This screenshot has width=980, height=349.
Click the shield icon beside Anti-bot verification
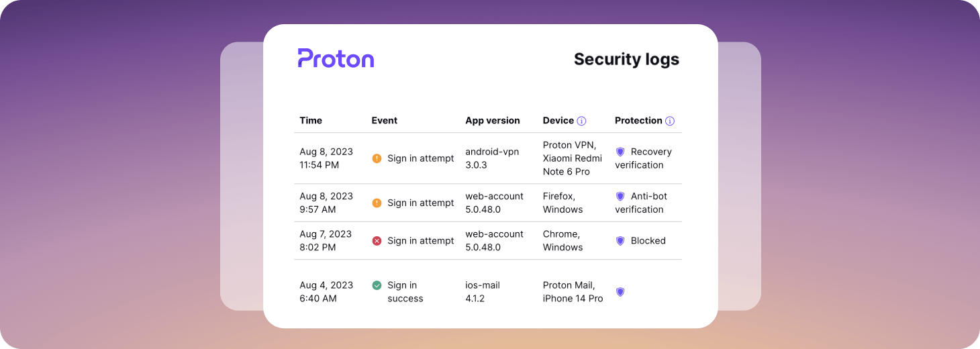pos(620,196)
